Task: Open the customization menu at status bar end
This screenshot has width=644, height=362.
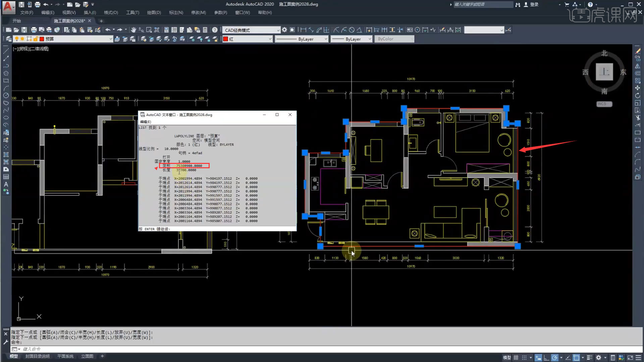Action: [x=639, y=358]
